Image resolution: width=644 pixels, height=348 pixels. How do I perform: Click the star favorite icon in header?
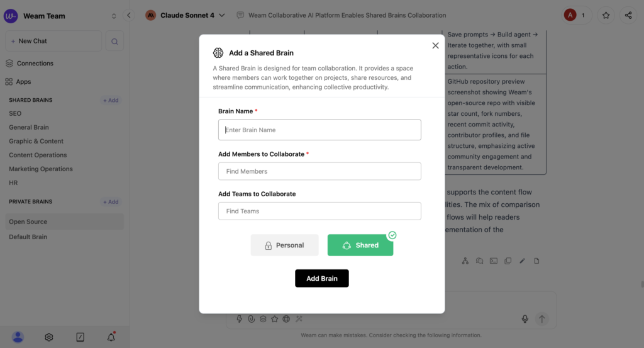pos(606,15)
